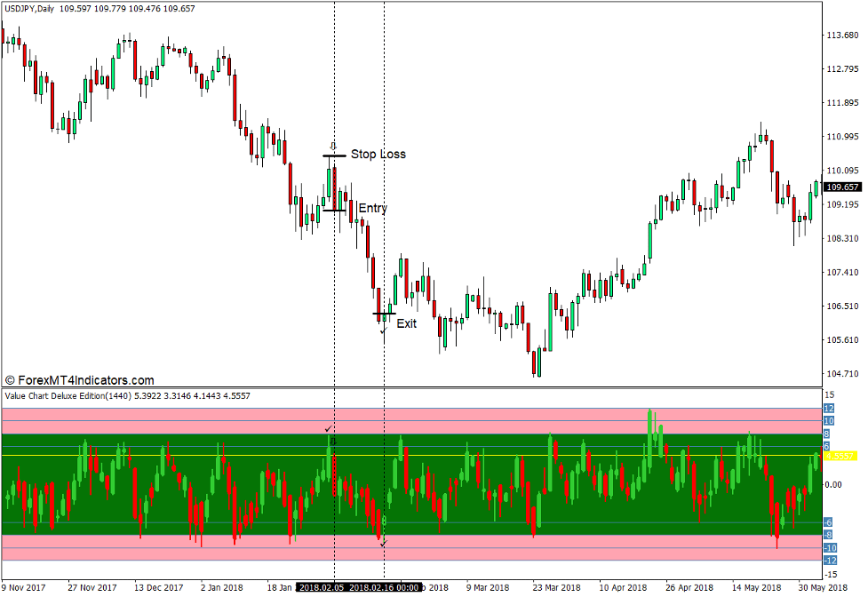Select the down arrow icon below the Exit line
The height and width of the screenshot is (597, 868).
(x=384, y=331)
